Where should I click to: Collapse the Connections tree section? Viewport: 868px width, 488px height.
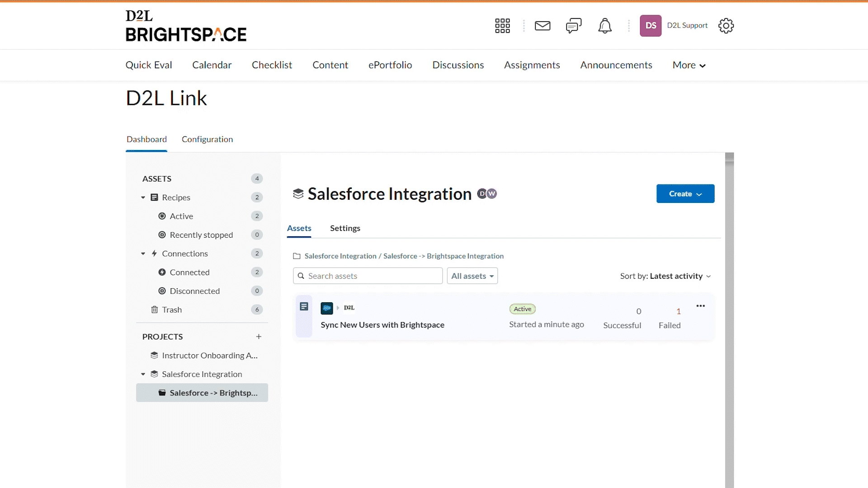coord(143,253)
